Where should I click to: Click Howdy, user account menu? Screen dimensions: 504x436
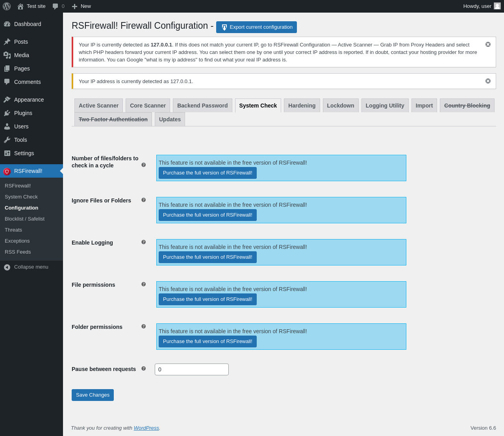(x=482, y=6)
